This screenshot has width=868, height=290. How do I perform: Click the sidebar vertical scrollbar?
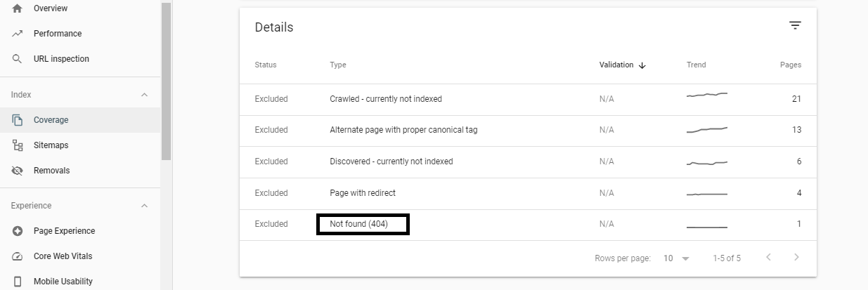pyautogui.click(x=166, y=80)
